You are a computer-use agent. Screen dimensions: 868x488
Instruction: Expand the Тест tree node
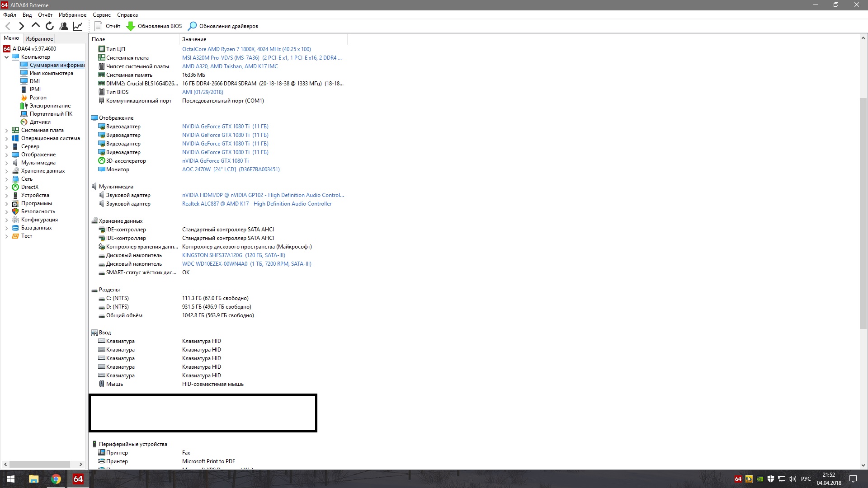point(6,236)
